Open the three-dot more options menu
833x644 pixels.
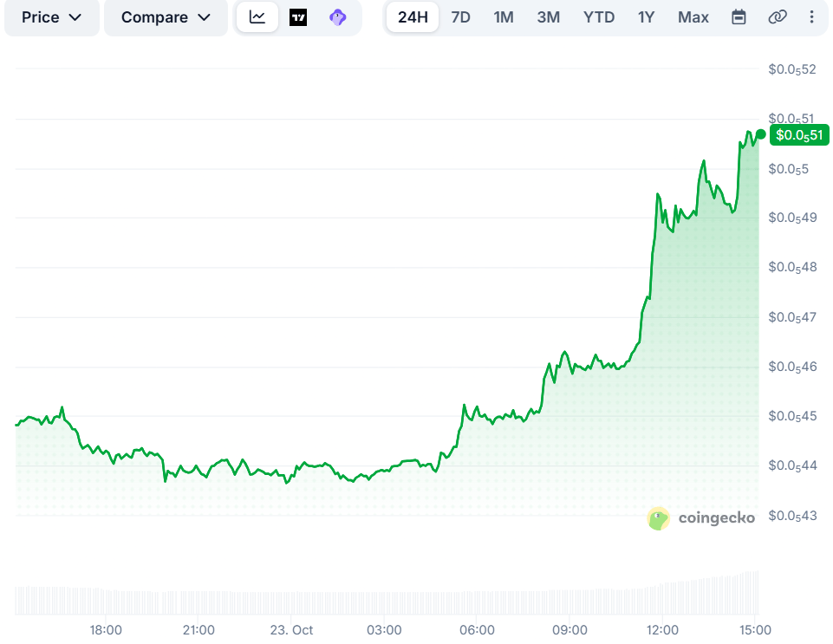pos(811,17)
